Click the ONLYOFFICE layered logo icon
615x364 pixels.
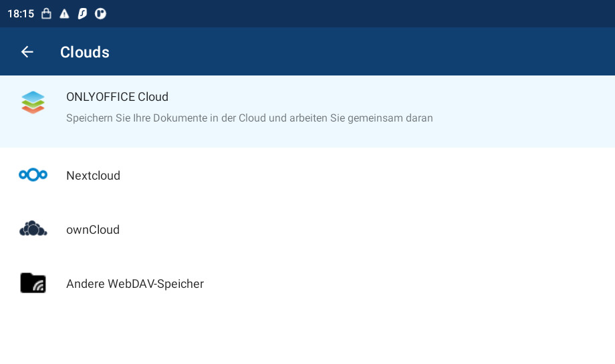coord(33,102)
